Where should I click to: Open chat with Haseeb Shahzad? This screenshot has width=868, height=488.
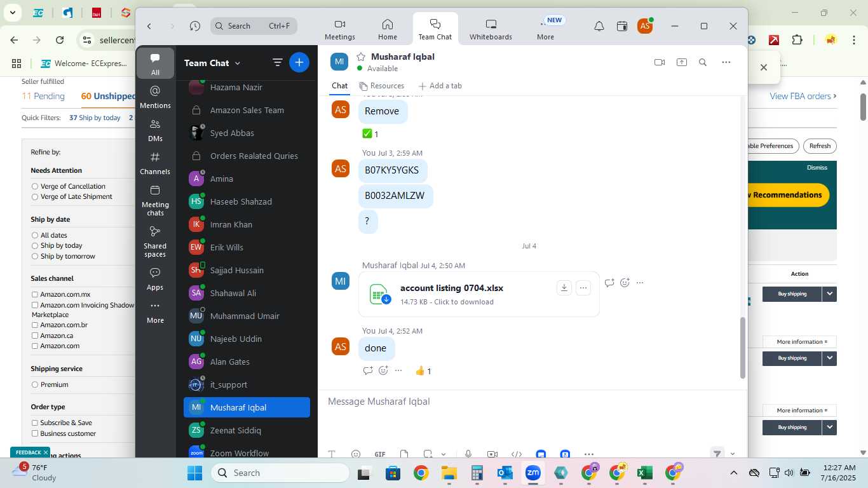(247, 201)
